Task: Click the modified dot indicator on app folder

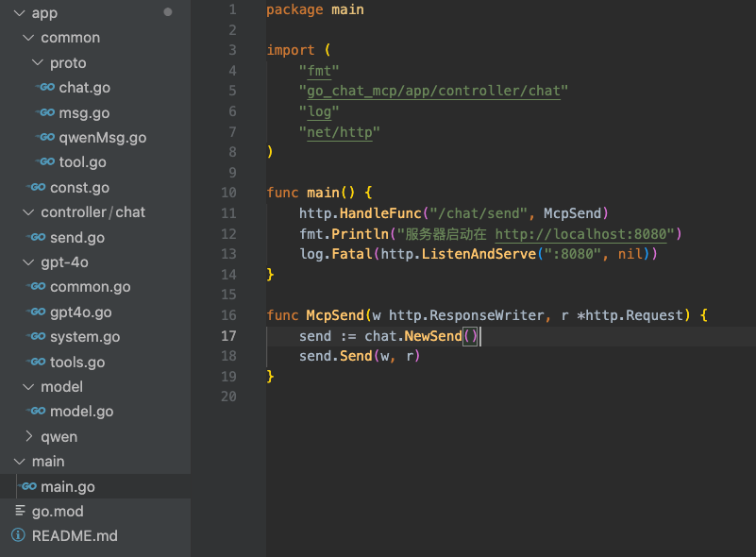Action: pos(168,12)
